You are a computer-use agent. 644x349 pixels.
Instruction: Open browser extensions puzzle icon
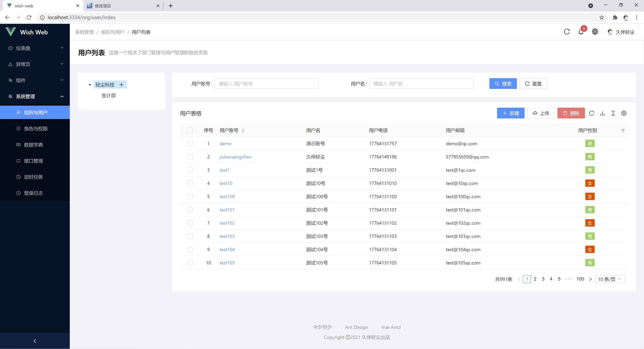pyautogui.click(x=615, y=17)
